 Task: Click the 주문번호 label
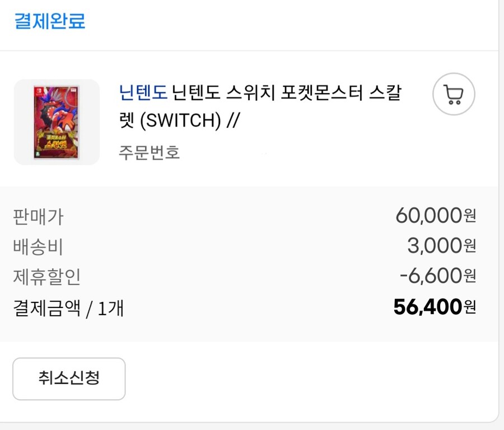click(x=149, y=152)
